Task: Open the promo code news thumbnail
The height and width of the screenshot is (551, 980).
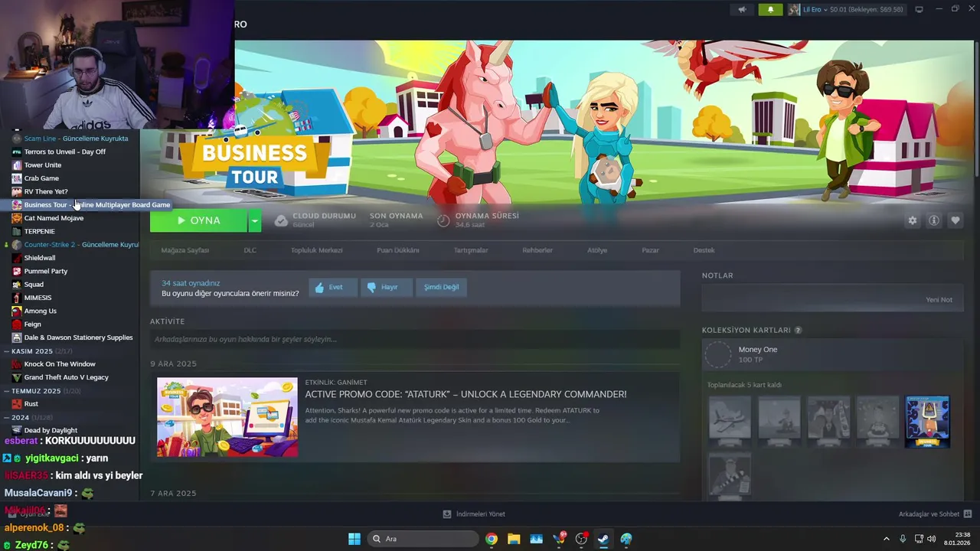Action: click(x=227, y=417)
